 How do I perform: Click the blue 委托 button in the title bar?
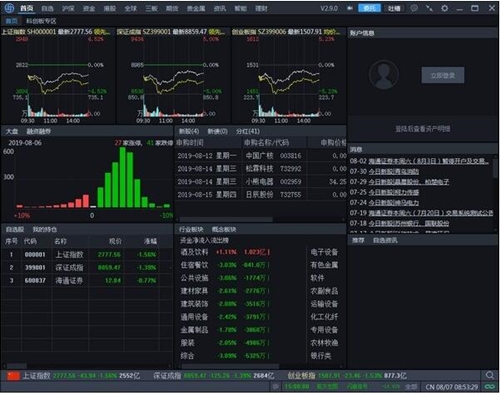click(369, 8)
